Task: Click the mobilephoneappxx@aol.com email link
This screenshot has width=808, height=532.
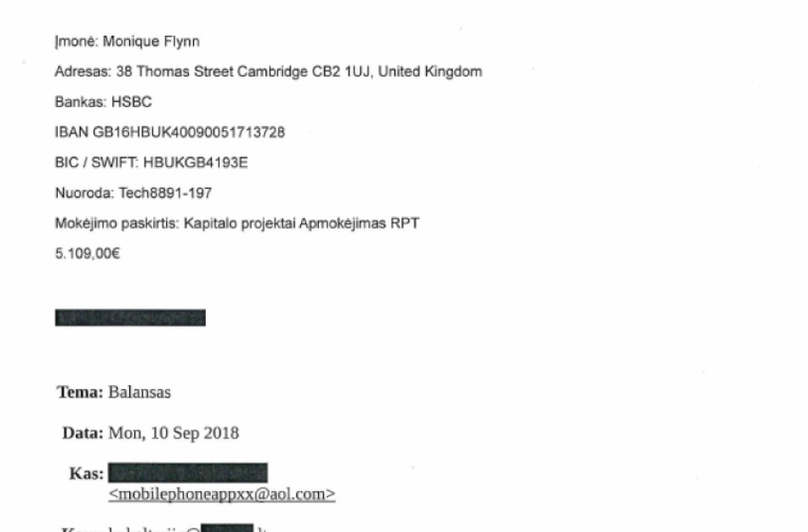Action: coord(222,494)
